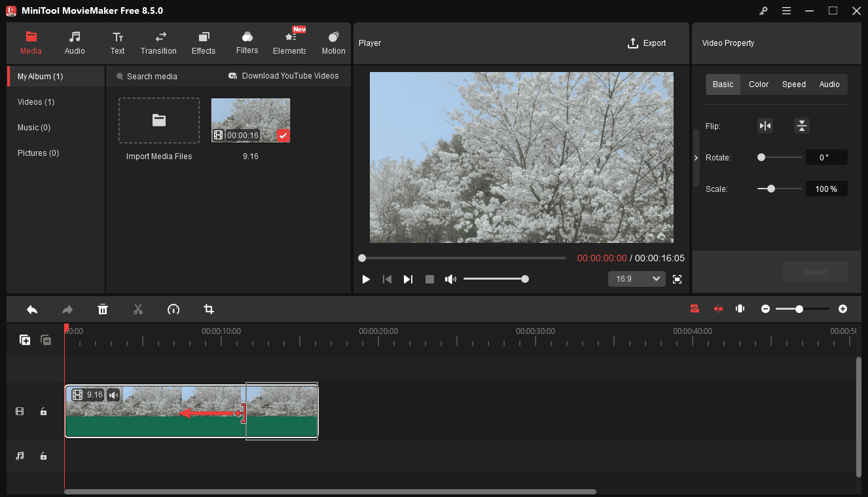
Task: Open the 16:9 aspect ratio dropdown
Action: click(636, 278)
